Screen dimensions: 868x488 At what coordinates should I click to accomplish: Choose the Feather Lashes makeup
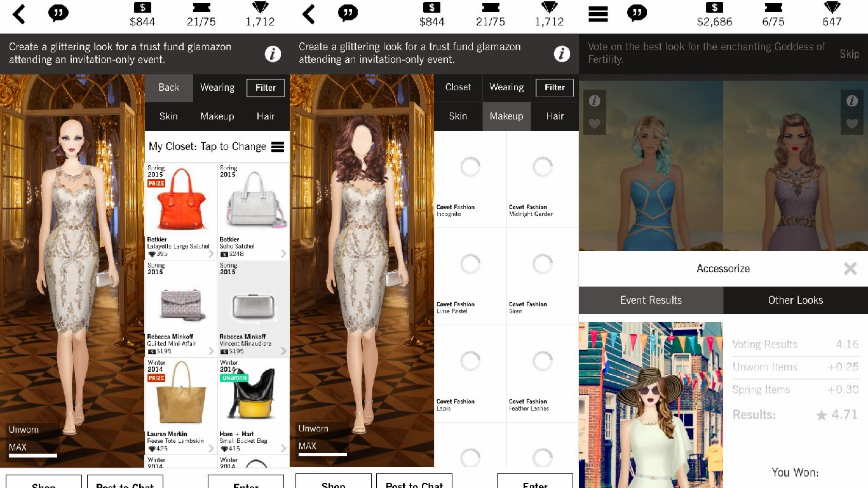[x=543, y=374]
